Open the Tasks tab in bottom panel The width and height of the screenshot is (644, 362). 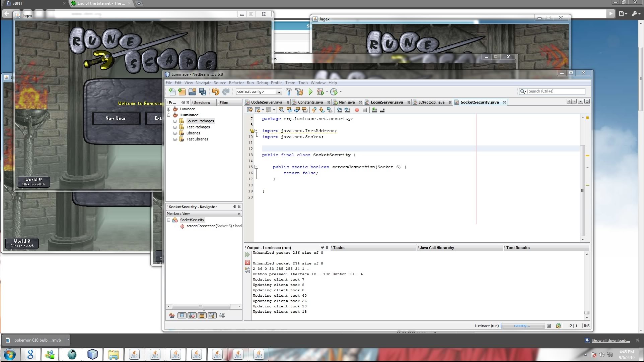pyautogui.click(x=339, y=248)
